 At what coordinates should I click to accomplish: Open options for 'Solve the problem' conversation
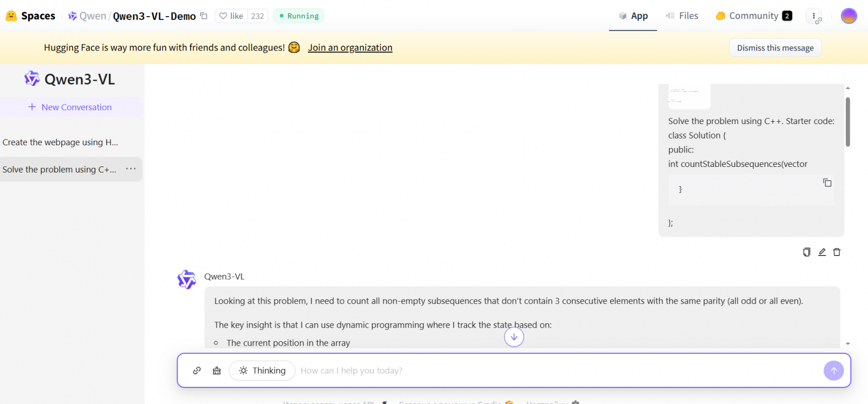pyautogui.click(x=131, y=169)
